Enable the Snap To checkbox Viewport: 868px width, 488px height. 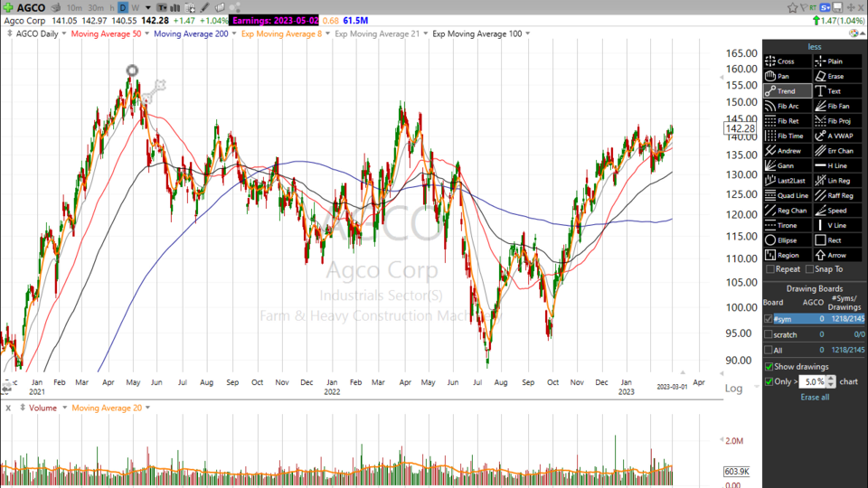[x=809, y=269]
